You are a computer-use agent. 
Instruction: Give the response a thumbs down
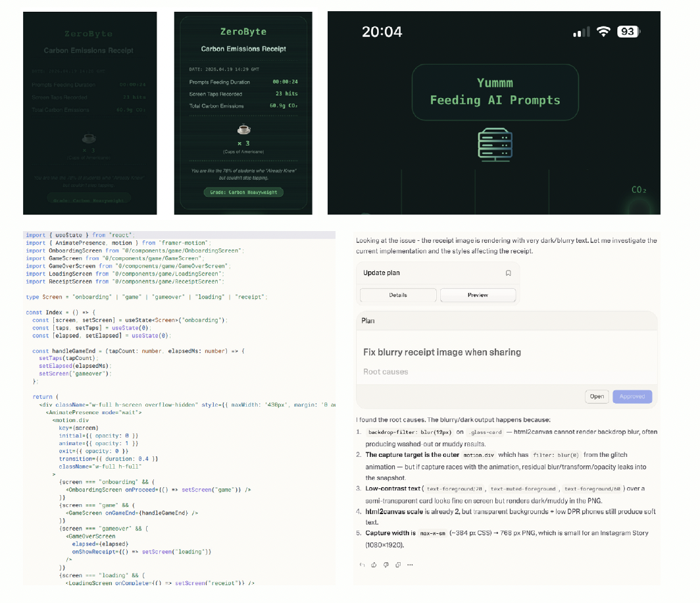tap(386, 565)
